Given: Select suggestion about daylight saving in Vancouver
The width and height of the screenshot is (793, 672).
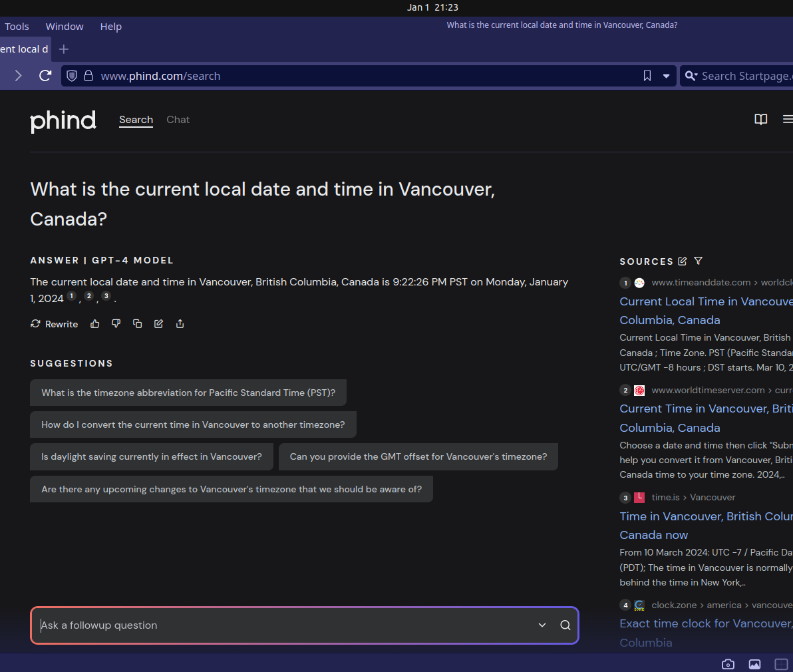Looking at the screenshot, I should [x=152, y=456].
